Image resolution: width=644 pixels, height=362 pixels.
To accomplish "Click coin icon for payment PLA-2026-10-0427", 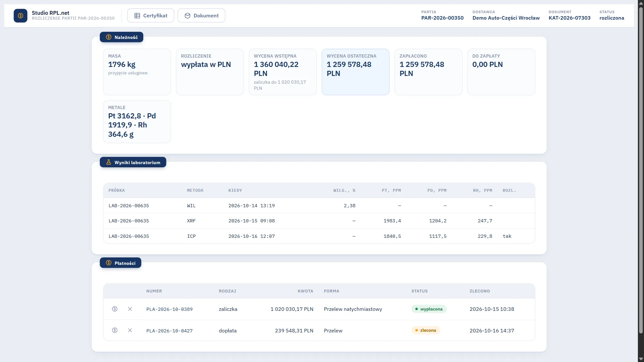I will 115,330.
